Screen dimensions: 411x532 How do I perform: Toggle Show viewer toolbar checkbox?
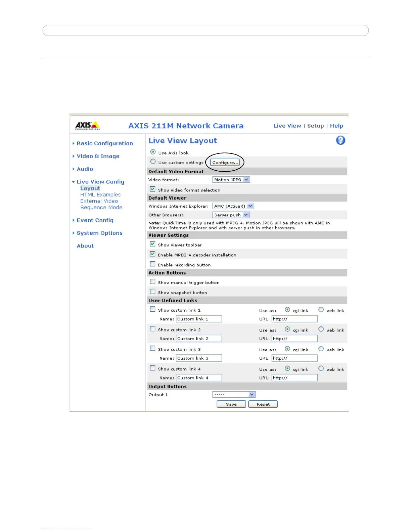pos(153,244)
